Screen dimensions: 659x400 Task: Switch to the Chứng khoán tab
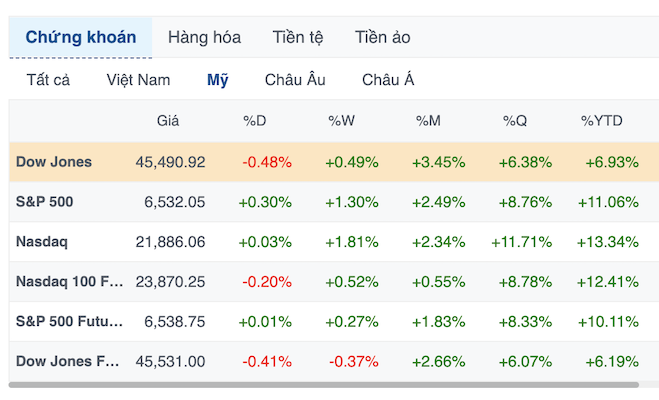[80, 38]
